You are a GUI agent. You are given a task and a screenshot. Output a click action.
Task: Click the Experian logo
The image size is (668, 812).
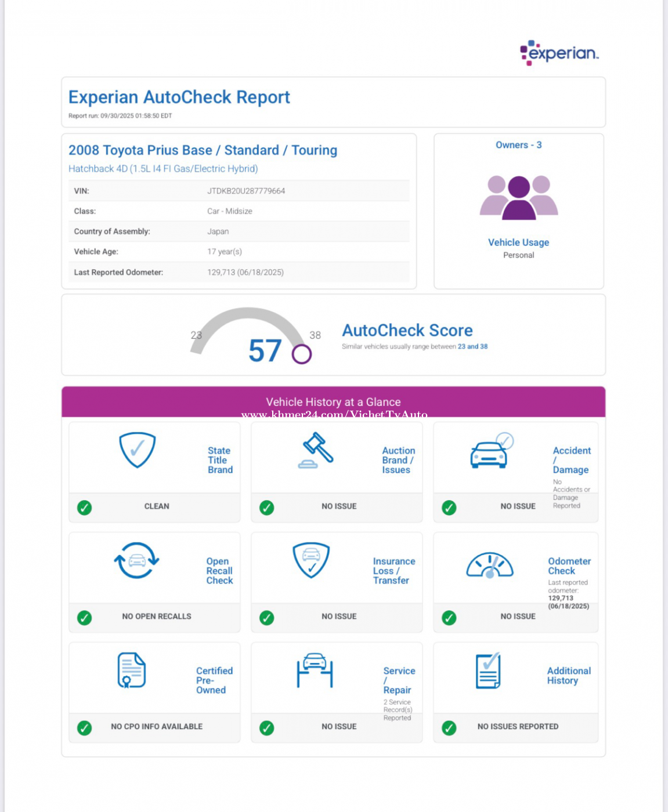coord(559,53)
